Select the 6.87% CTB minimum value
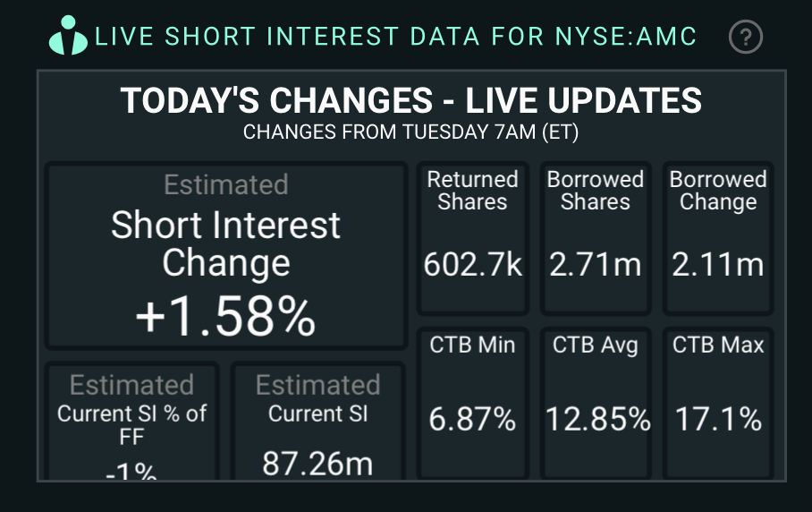Image resolution: width=812 pixels, height=512 pixels. click(472, 419)
